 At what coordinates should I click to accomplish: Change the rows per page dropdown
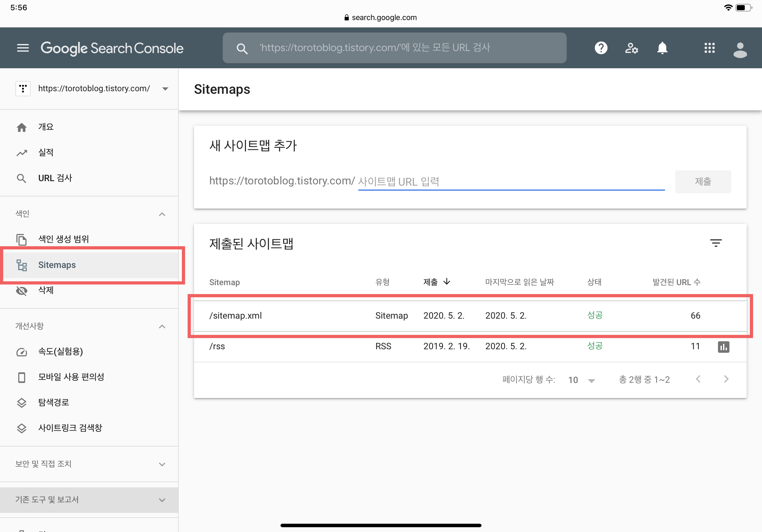tap(581, 380)
